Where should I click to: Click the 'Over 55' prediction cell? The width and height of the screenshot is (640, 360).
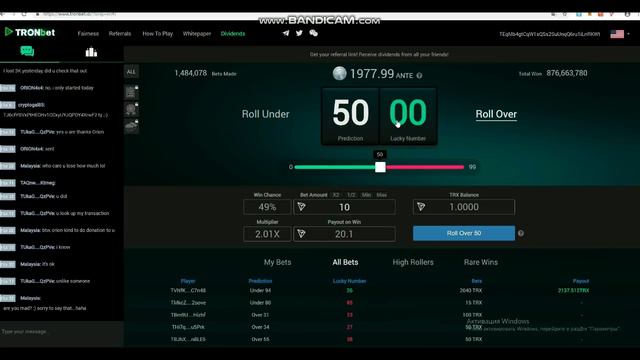tap(260, 340)
